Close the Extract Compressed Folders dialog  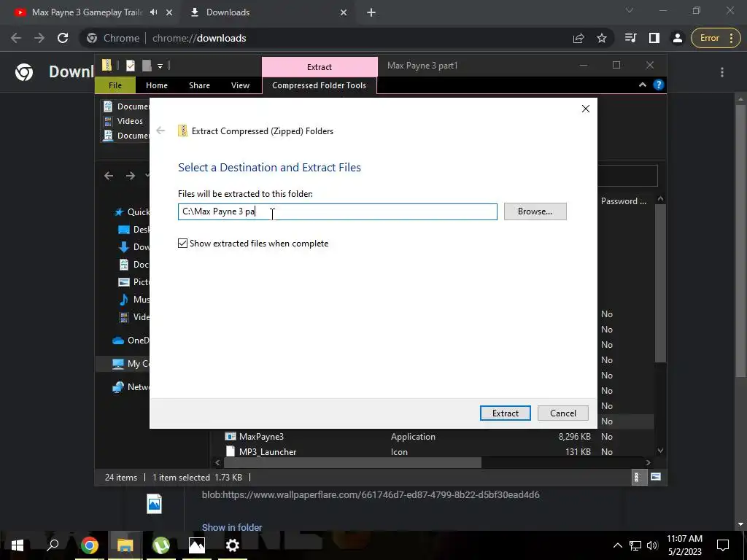[x=586, y=109]
